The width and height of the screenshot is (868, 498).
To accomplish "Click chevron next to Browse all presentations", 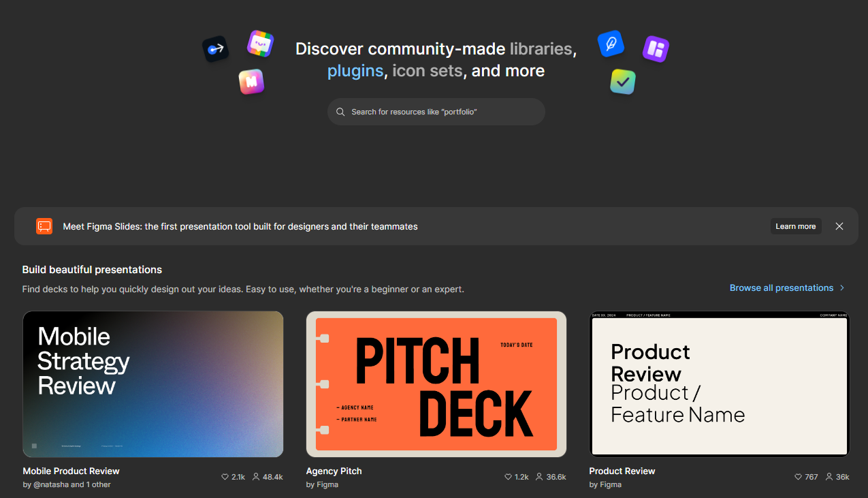I will [x=842, y=287].
